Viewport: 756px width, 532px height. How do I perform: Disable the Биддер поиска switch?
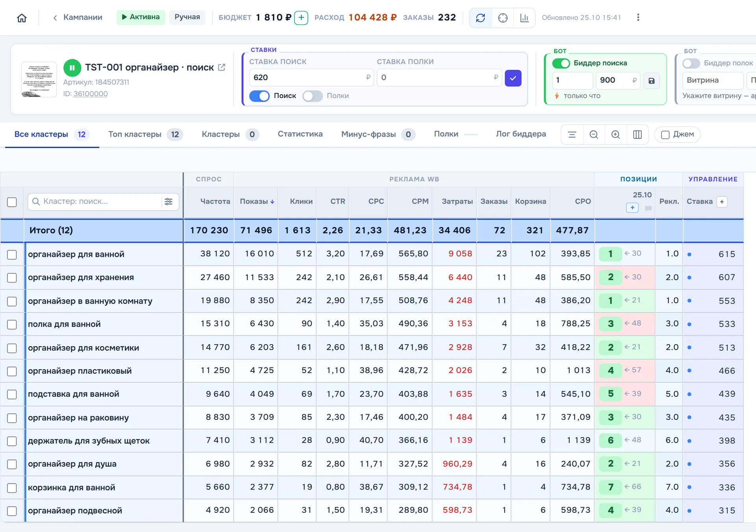tap(561, 63)
